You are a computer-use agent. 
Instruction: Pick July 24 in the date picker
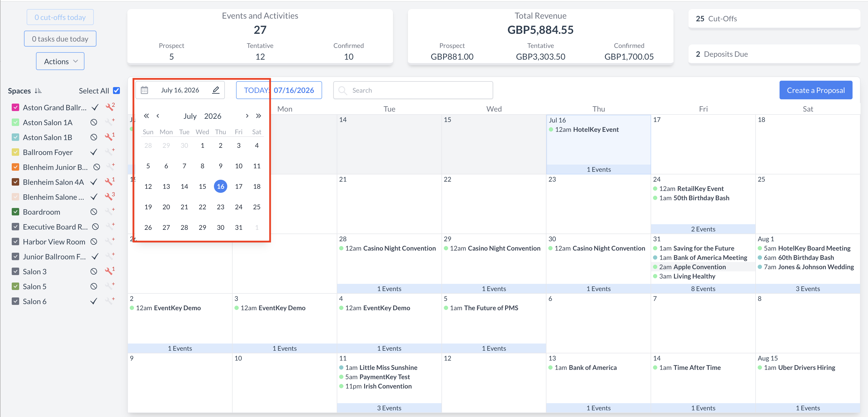238,207
